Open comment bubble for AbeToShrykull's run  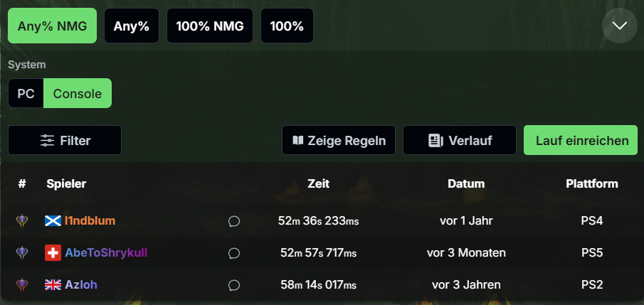click(x=234, y=253)
